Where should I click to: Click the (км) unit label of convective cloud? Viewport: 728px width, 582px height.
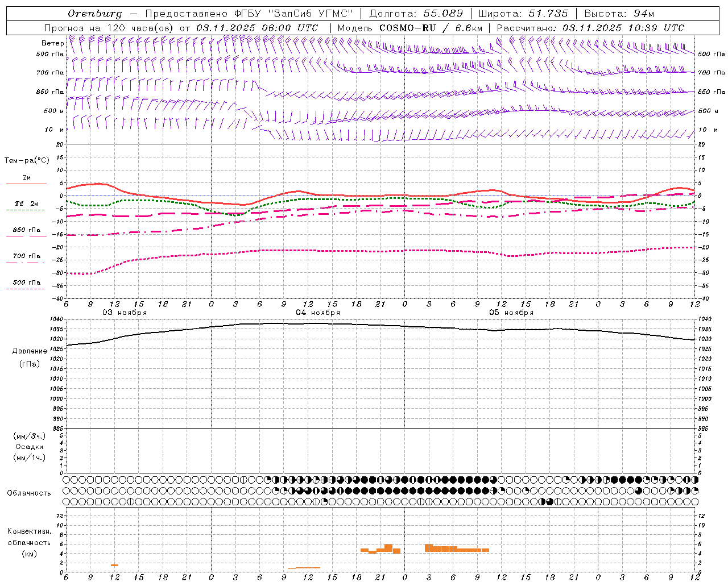click(29, 554)
